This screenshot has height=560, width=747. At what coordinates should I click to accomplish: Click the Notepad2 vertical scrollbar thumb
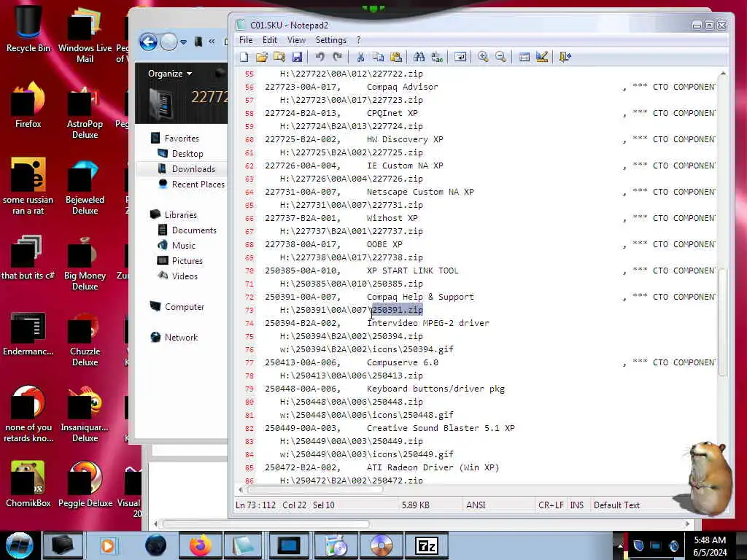click(x=722, y=322)
